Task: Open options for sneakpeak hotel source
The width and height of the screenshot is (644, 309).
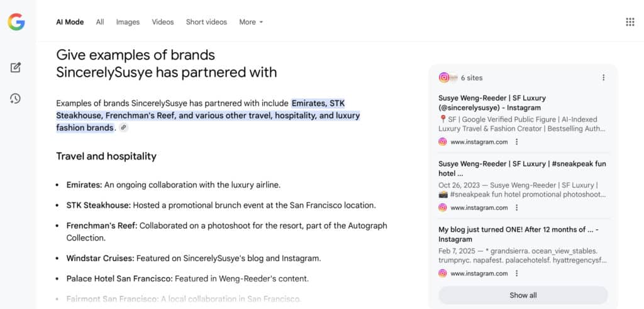Action: click(x=517, y=208)
